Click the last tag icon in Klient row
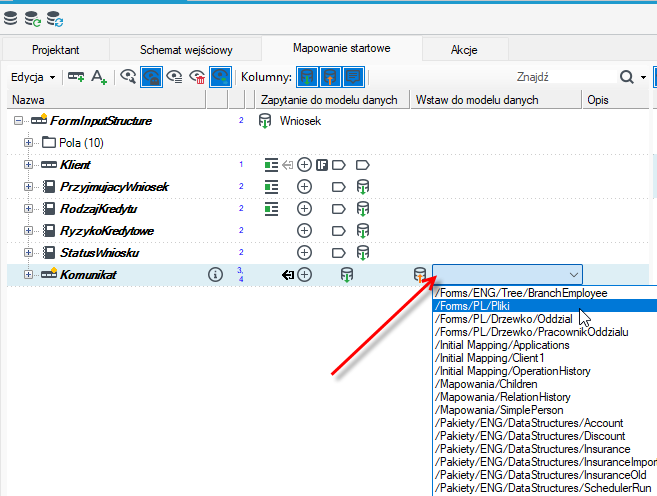The image size is (657, 496). (362, 165)
